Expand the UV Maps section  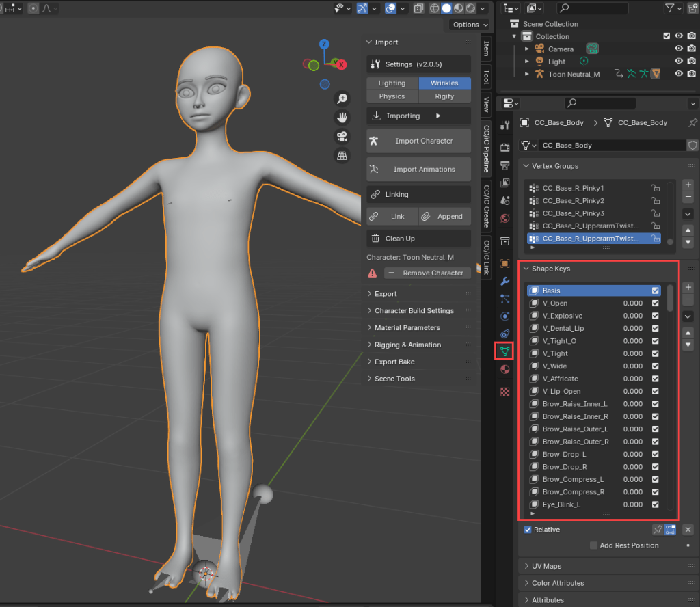(546, 566)
